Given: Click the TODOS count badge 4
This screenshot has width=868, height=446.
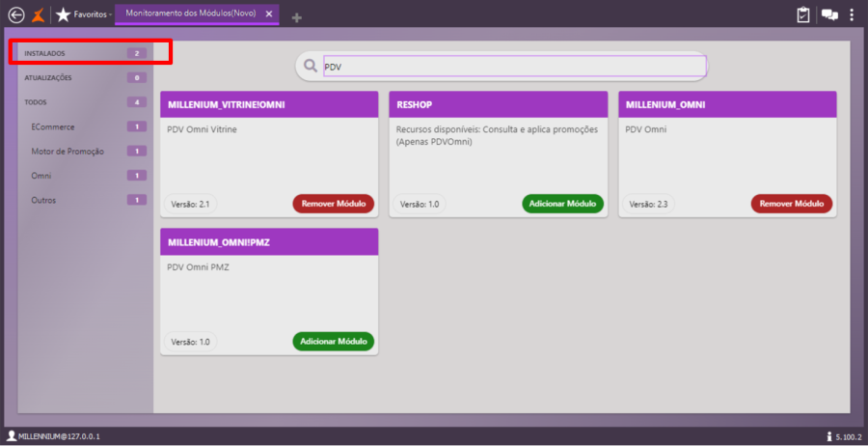Looking at the screenshot, I should point(137,102).
